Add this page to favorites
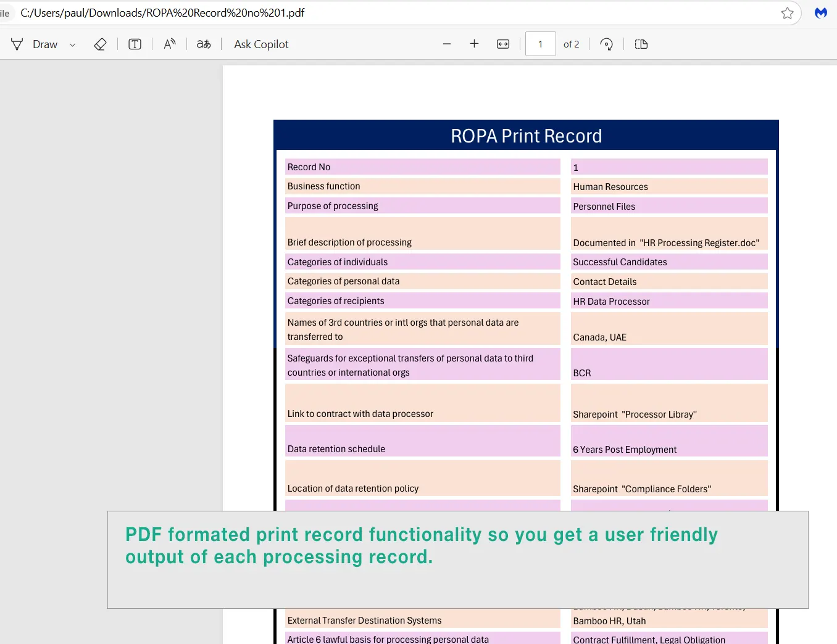 click(x=787, y=12)
